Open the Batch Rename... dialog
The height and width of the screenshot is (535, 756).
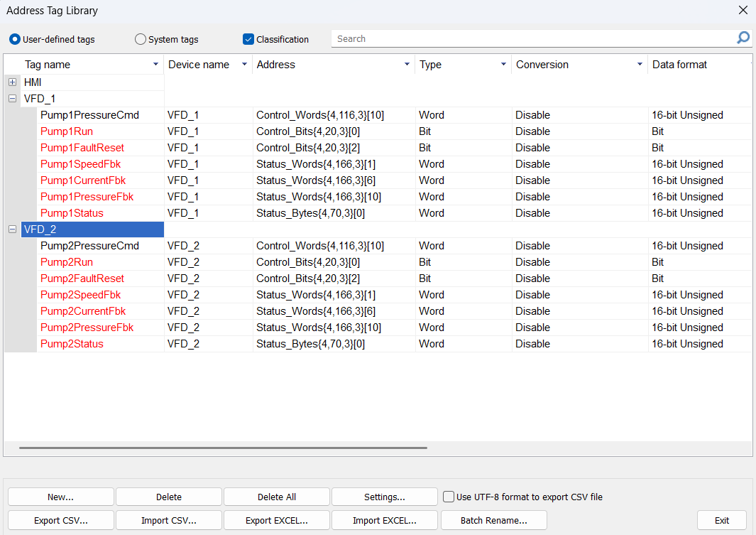point(493,520)
